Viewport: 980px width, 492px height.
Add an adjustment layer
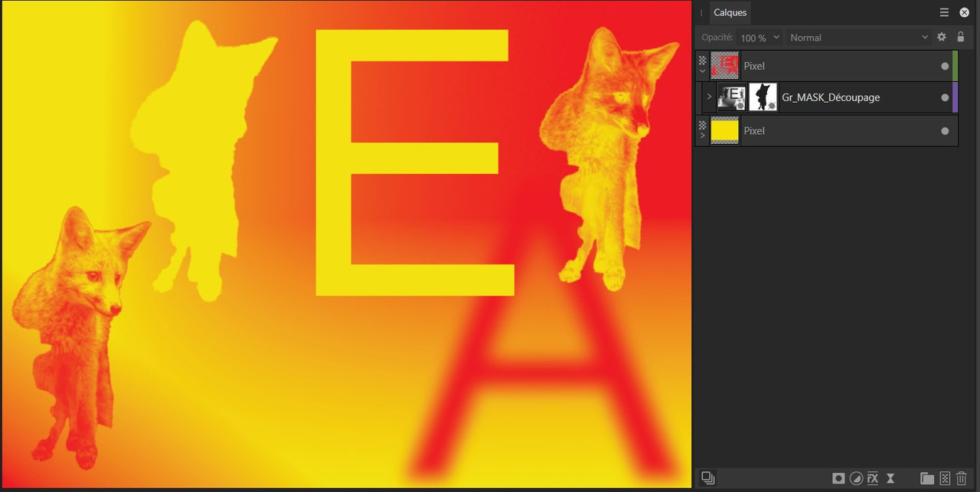pyautogui.click(x=856, y=478)
